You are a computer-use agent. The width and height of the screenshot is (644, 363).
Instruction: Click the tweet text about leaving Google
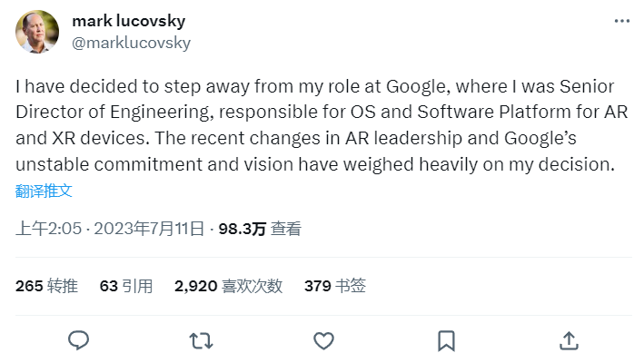pyautogui.click(x=309, y=126)
